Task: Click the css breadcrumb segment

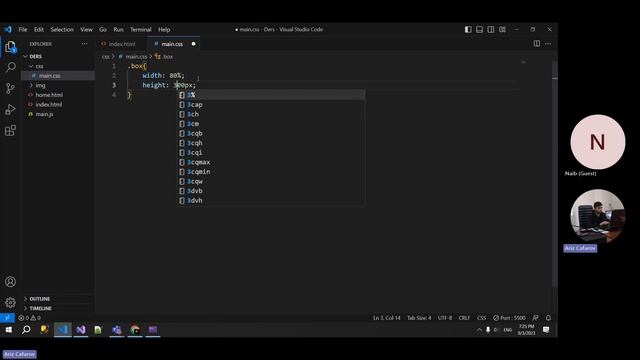Action: click(106, 57)
